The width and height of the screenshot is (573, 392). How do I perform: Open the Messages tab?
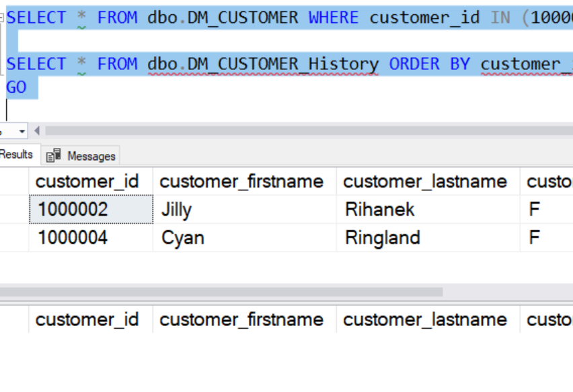[91, 156]
